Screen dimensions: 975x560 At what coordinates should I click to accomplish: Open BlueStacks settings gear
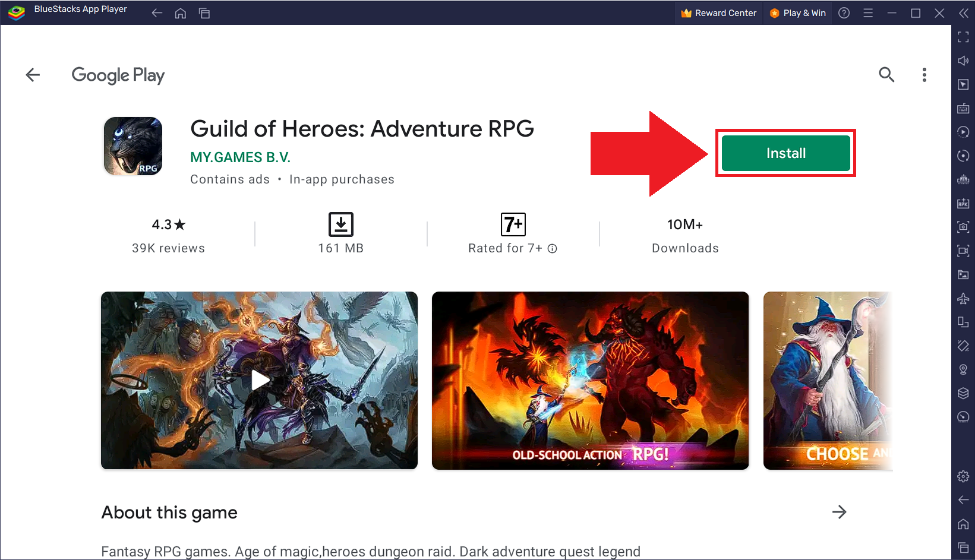(x=963, y=476)
